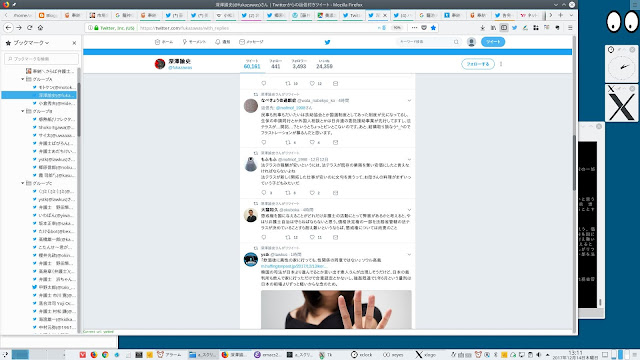This screenshot has width=640, height=360.
Task: Open the Library icon in Firefox toolbar
Action: [x=493, y=28]
